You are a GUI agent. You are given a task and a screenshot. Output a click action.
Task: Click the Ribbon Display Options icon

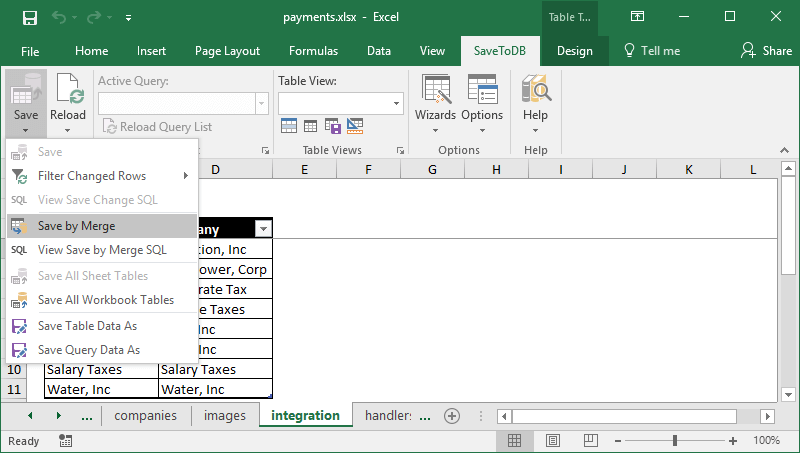(x=637, y=17)
